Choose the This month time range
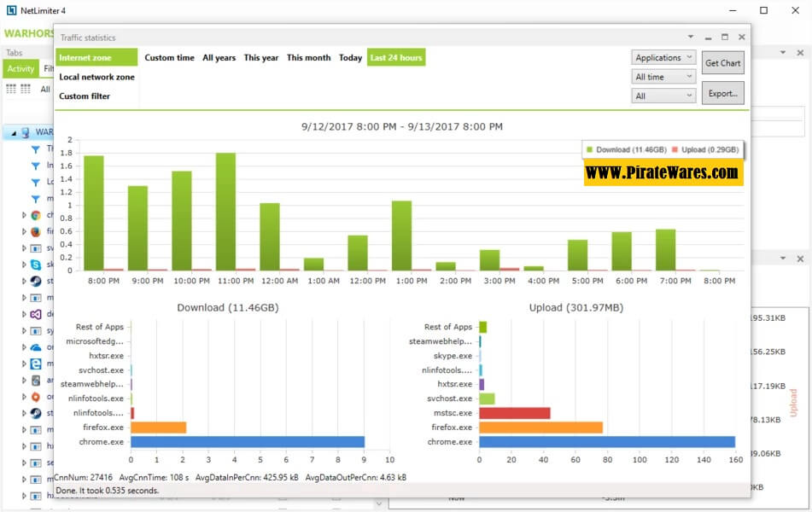This screenshot has width=812, height=512. pyautogui.click(x=308, y=58)
